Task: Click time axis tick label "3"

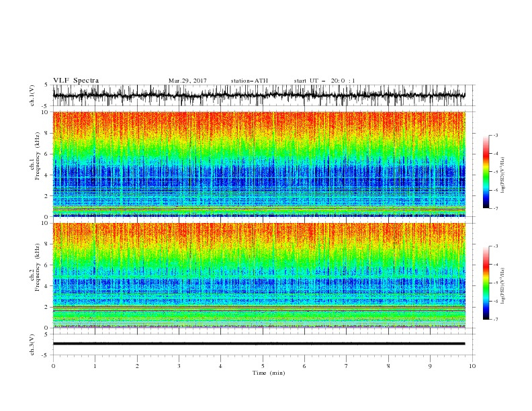Action: tap(179, 366)
